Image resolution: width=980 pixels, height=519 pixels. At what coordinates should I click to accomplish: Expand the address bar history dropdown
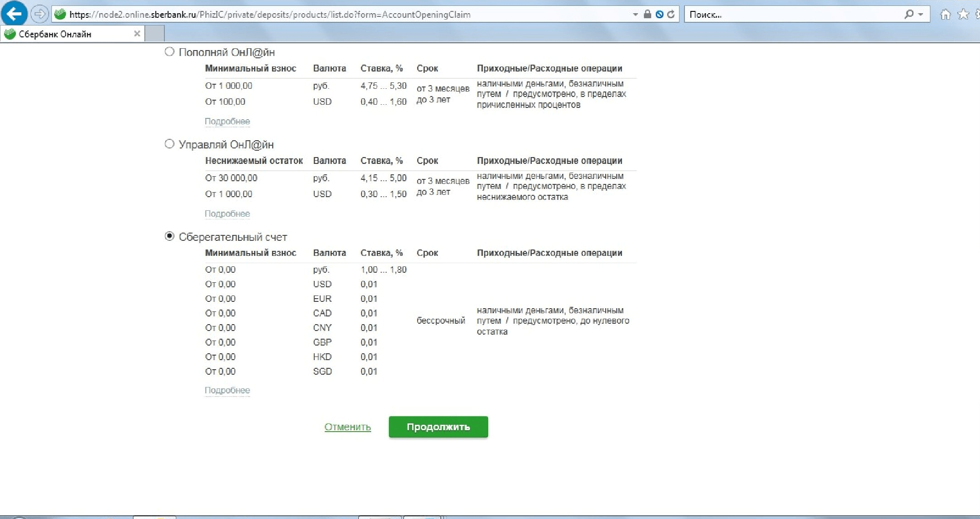[635, 15]
